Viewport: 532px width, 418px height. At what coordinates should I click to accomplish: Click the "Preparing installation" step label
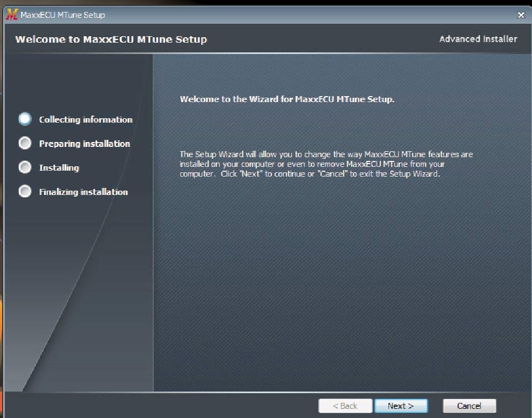[x=85, y=144]
